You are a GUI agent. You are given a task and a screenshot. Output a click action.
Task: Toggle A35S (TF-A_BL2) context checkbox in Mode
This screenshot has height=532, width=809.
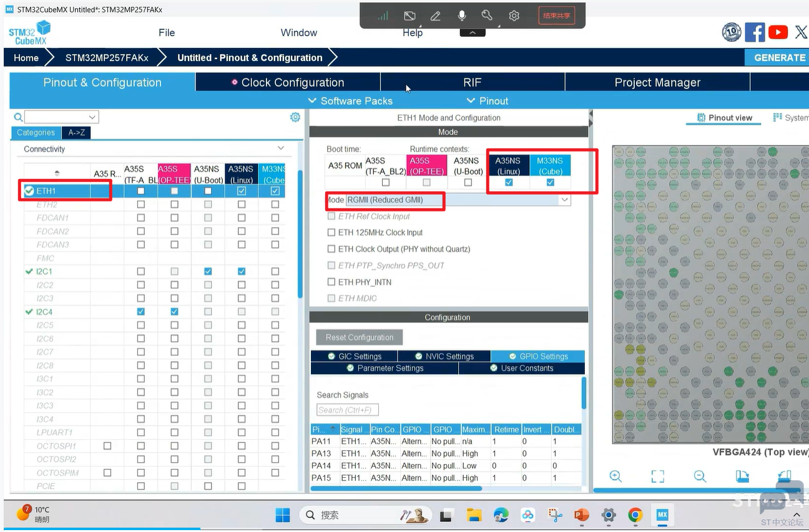(x=386, y=183)
